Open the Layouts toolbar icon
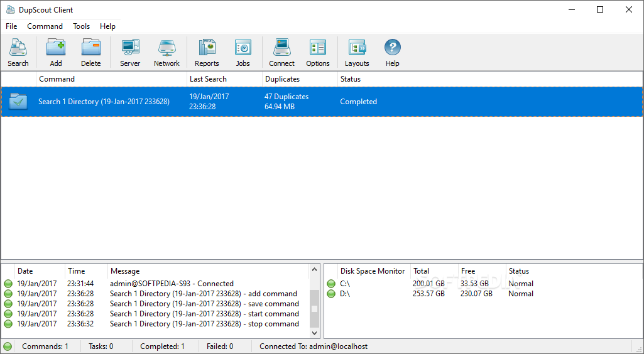 (357, 47)
